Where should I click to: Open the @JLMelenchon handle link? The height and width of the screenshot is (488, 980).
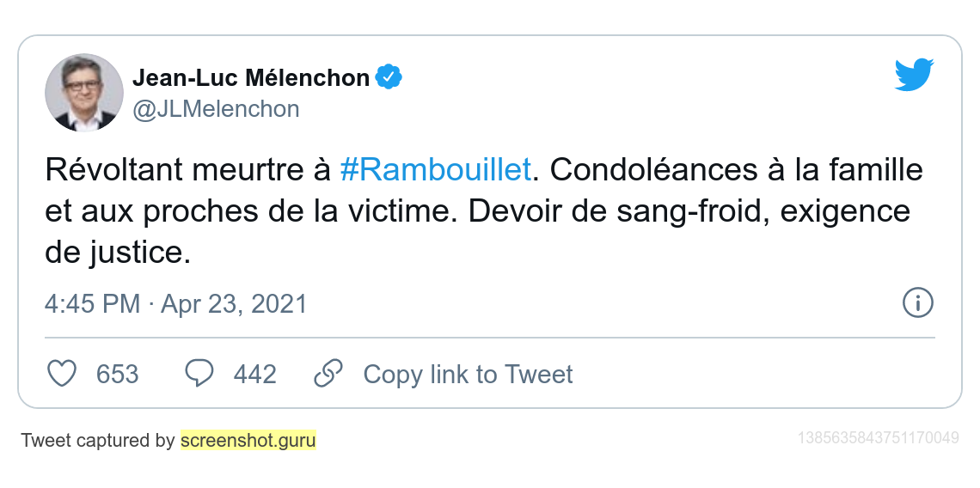(216, 109)
